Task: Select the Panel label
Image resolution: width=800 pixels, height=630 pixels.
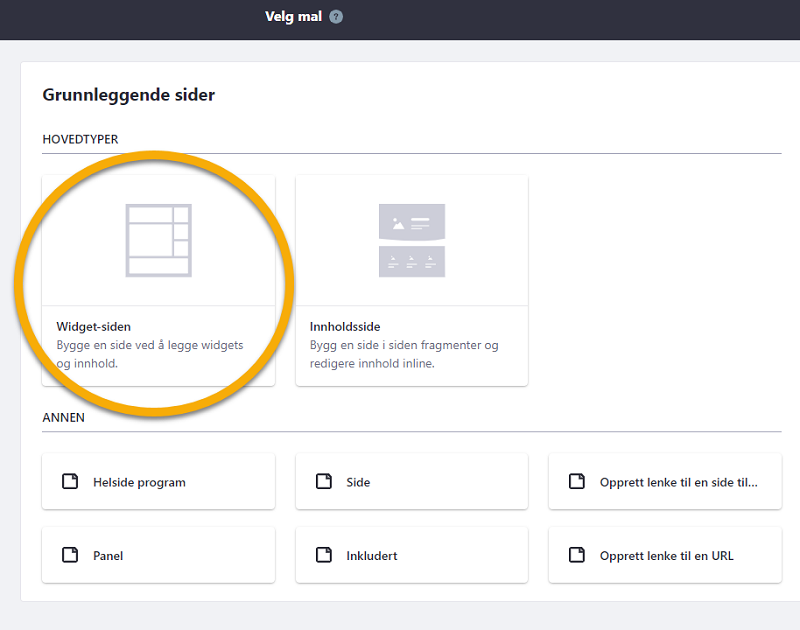Action: click(108, 555)
